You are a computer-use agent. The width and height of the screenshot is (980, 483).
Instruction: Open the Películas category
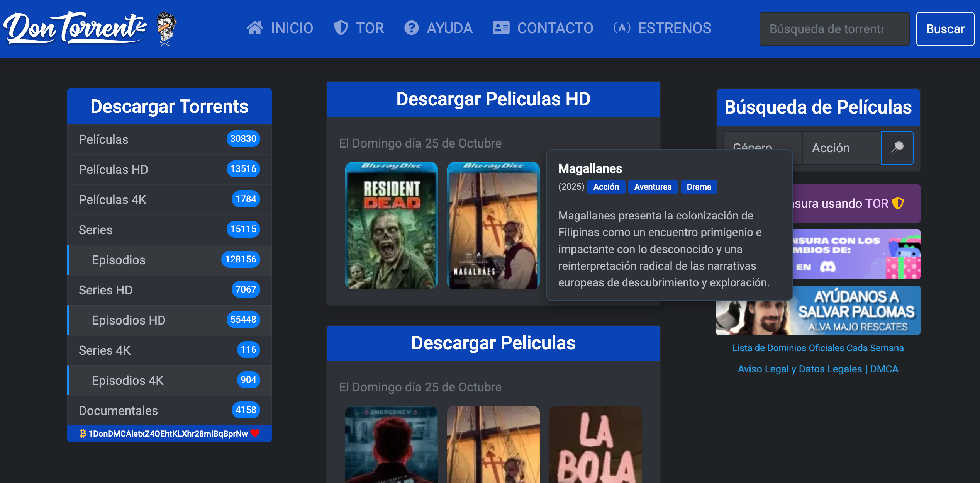click(x=170, y=139)
